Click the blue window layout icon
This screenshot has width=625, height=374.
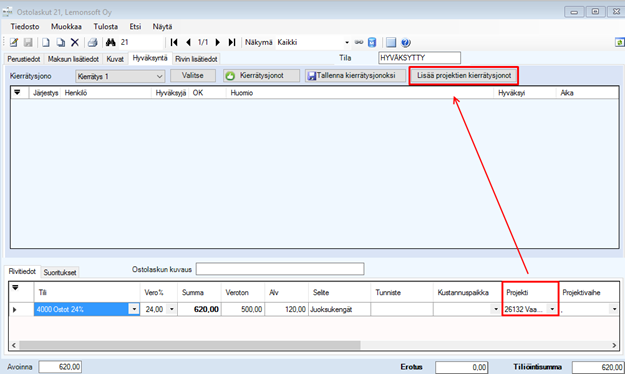[391, 42]
